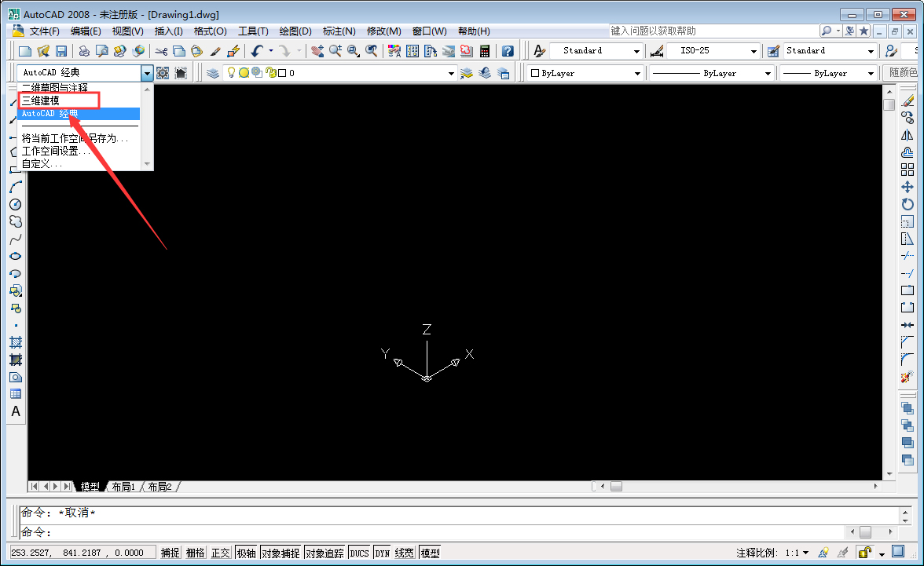Screen dimensions: 924x566
Task: Enable 栅格 grid display in the status bar
Action: click(x=195, y=552)
